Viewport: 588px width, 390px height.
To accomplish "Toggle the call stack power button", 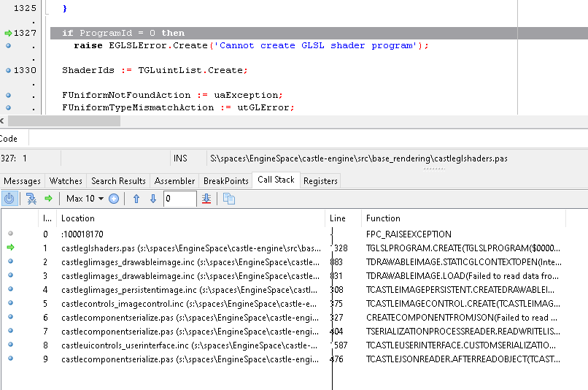I will pos(9,199).
